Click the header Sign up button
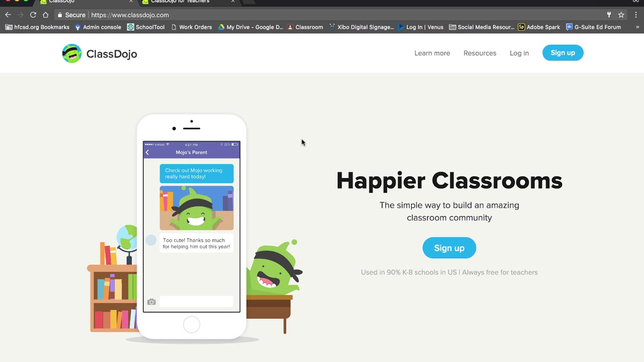The width and height of the screenshot is (644, 362). (563, 53)
